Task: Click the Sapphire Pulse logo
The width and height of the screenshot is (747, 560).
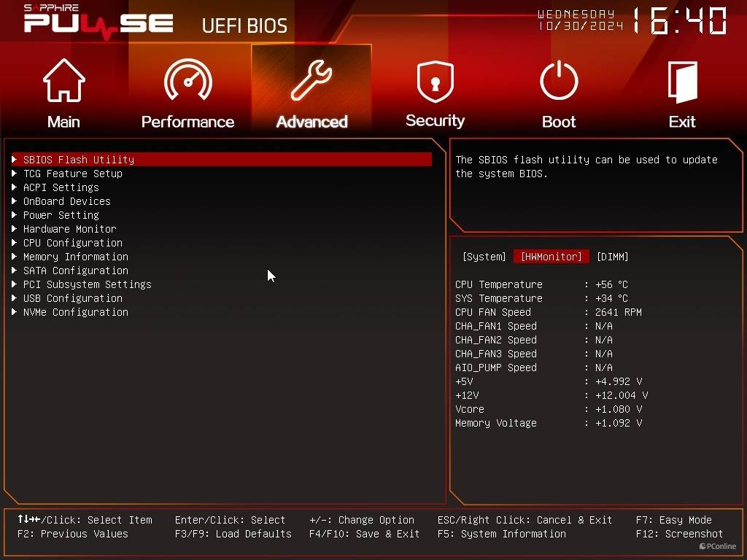Action: 98,21
